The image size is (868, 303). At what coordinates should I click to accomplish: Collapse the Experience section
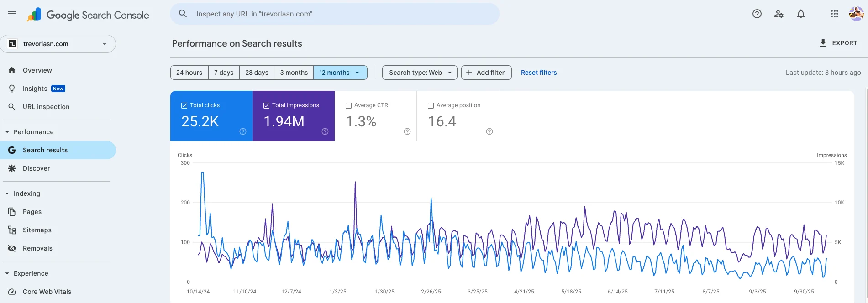click(7, 273)
